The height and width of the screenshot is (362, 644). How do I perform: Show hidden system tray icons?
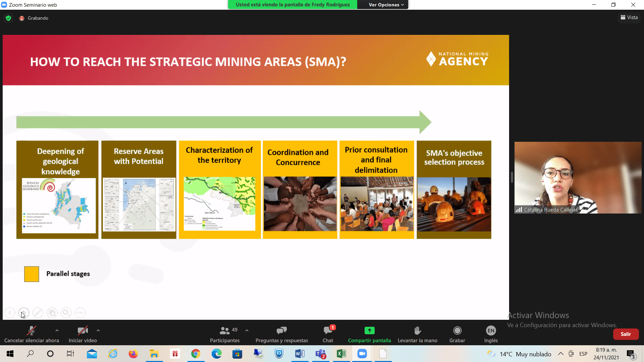[560, 354]
